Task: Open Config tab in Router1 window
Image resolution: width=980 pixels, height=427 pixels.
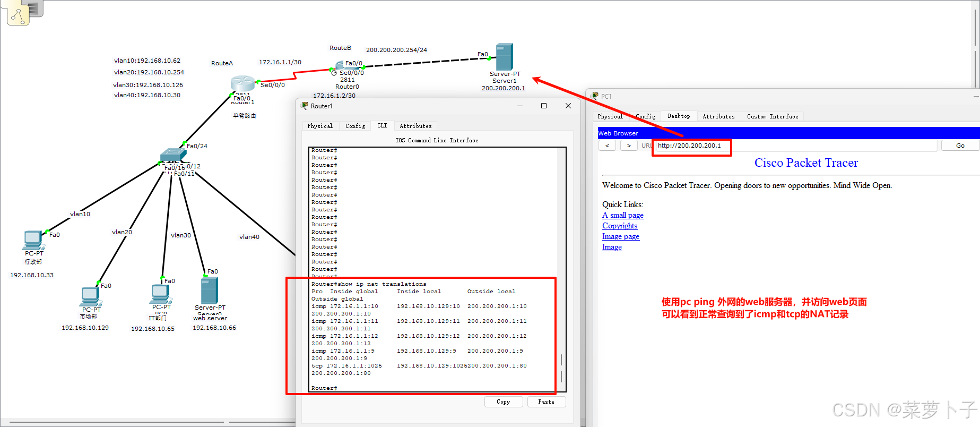Action: pos(355,126)
